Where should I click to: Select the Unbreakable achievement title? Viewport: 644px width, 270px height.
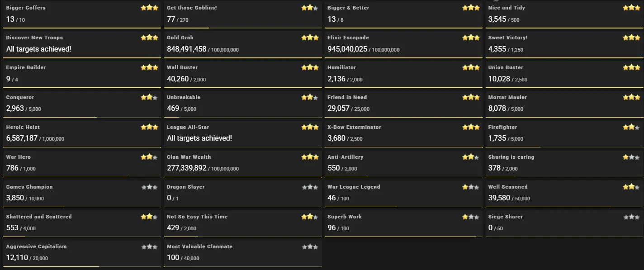pyautogui.click(x=184, y=97)
